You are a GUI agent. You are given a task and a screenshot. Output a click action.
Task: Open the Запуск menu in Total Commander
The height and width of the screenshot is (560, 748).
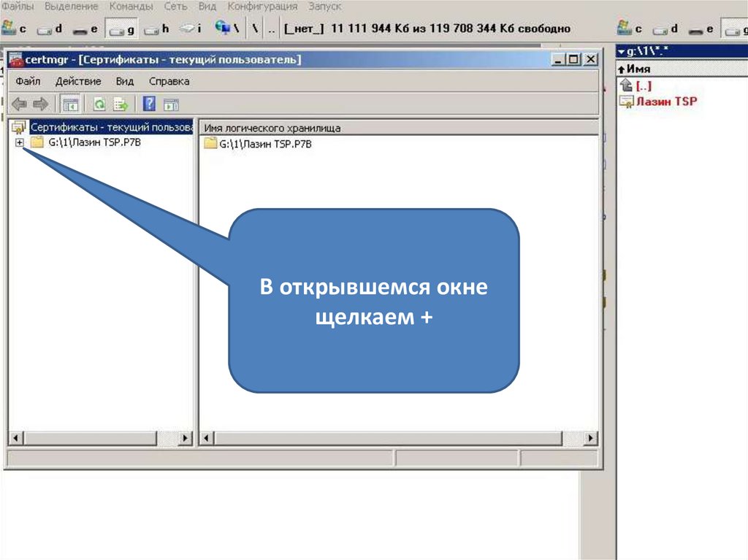[324, 6]
